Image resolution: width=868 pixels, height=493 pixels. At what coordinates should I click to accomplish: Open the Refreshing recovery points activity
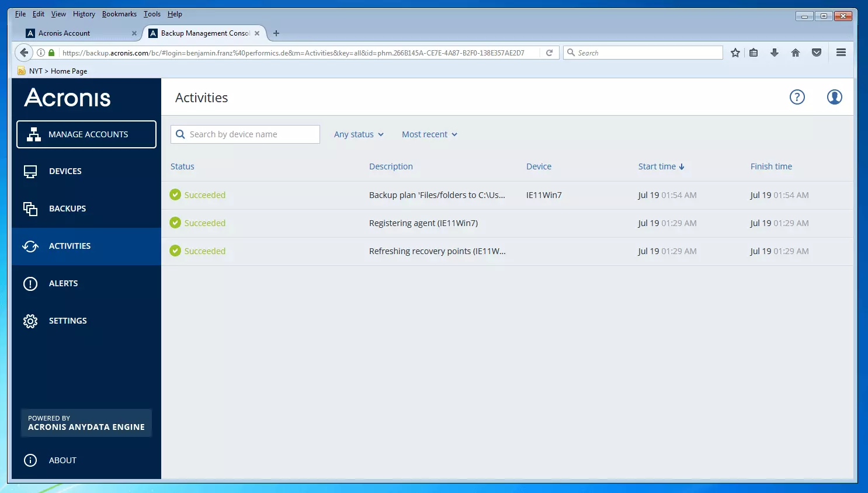[x=438, y=251]
